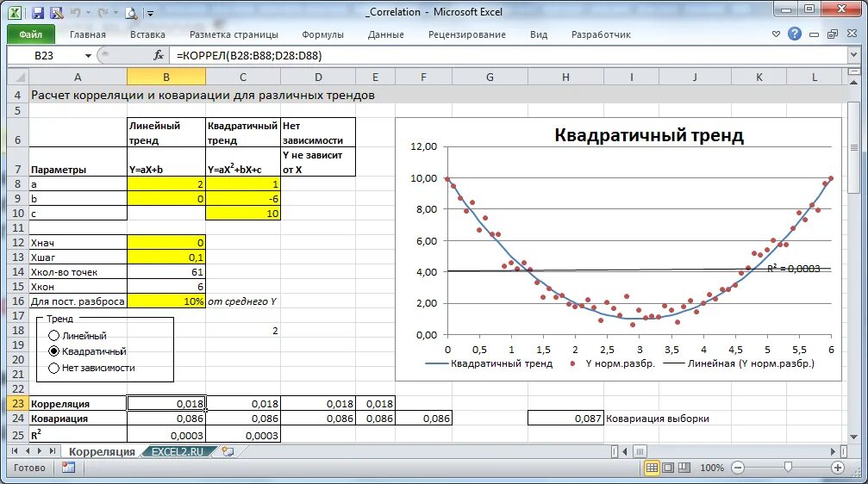Select yellow cell with value -6
The height and width of the screenshot is (484, 868).
click(243, 199)
